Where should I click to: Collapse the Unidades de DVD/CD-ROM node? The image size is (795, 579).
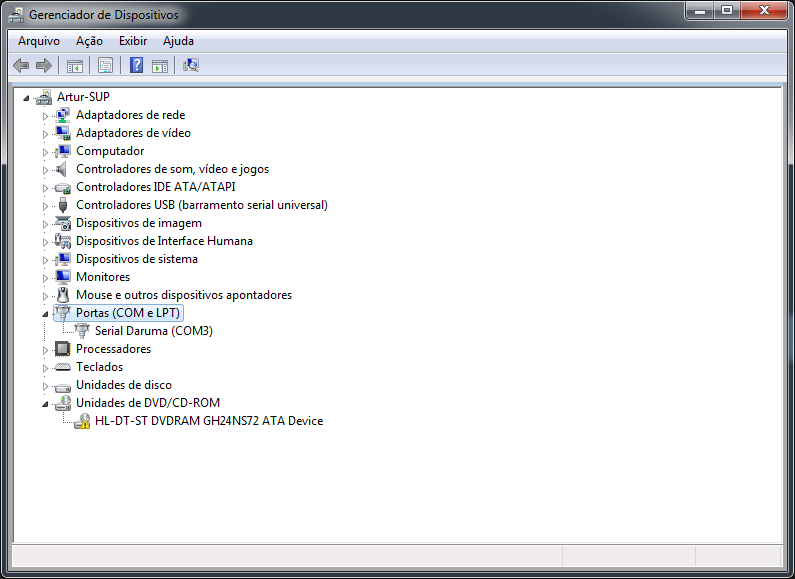[x=45, y=403]
